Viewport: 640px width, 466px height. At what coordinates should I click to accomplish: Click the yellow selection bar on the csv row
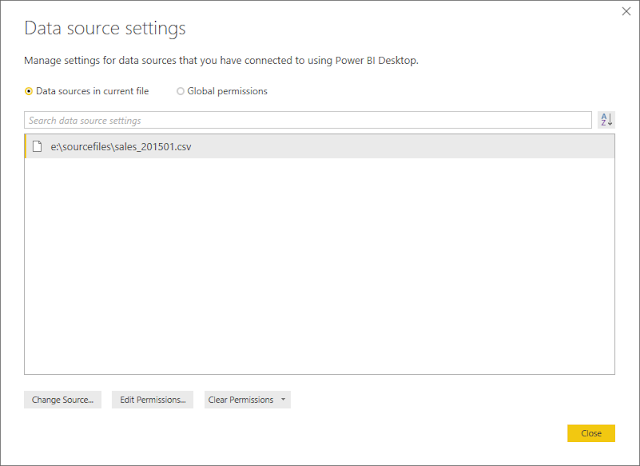click(25, 146)
